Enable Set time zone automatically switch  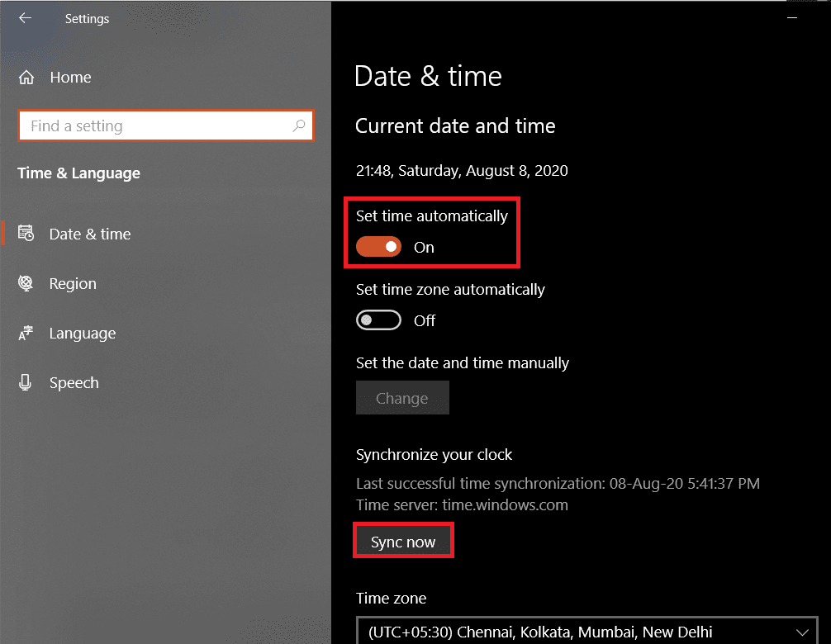tap(378, 320)
